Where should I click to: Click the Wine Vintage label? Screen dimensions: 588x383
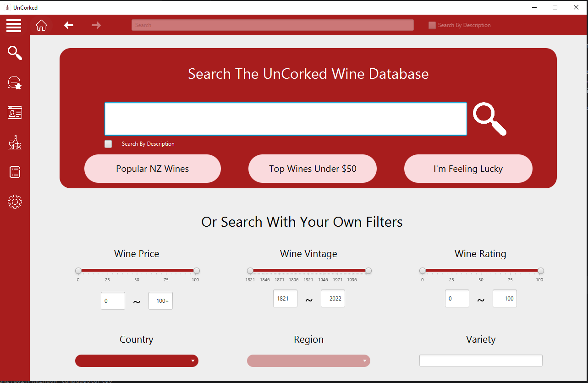pyautogui.click(x=308, y=254)
